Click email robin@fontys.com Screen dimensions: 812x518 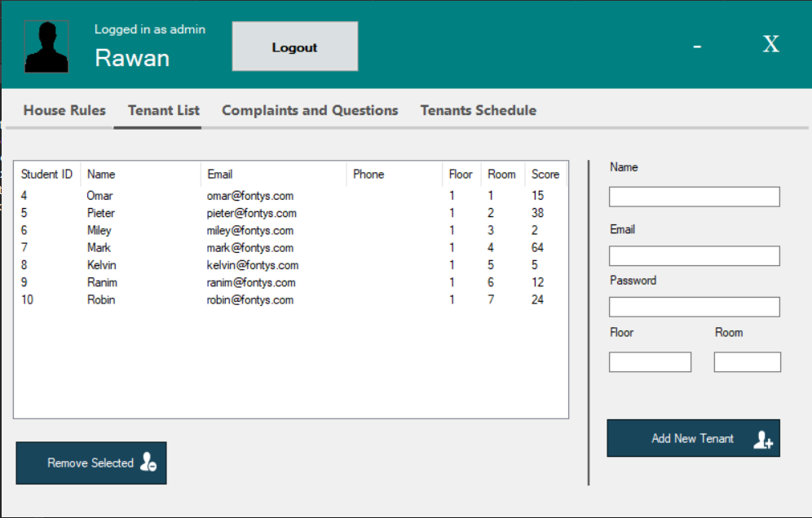pos(250,300)
